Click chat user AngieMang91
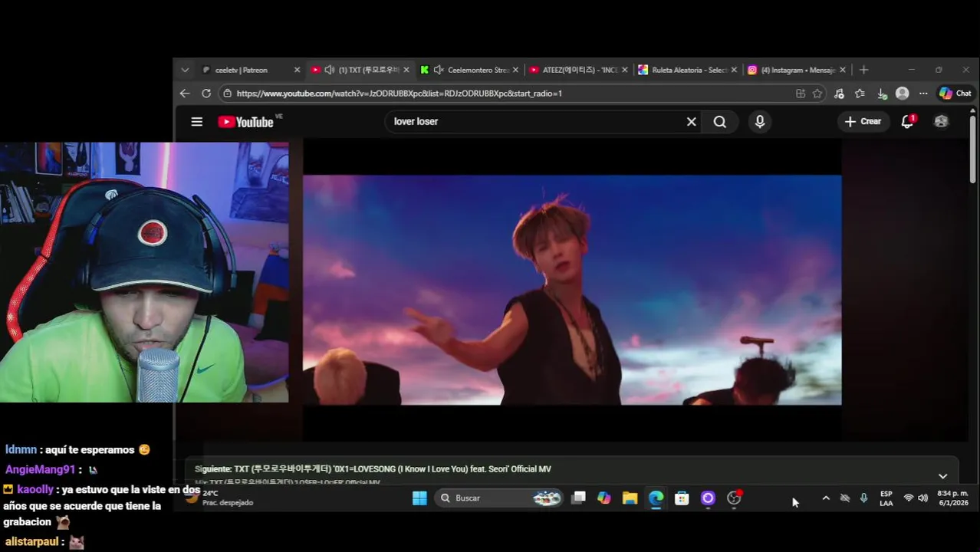 coord(41,469)
